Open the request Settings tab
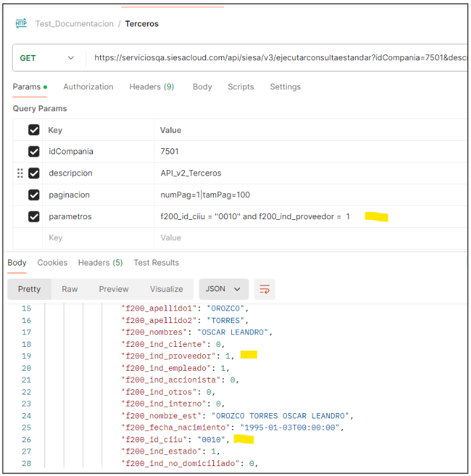The height and width of the screenshot is (476, 471). 285,87
